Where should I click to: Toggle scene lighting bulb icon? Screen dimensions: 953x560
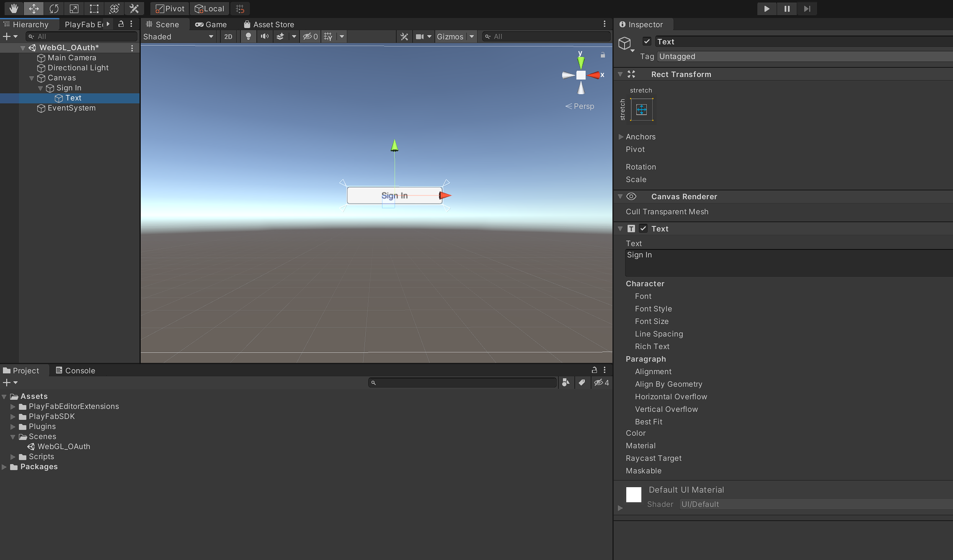tap(248, 36)
